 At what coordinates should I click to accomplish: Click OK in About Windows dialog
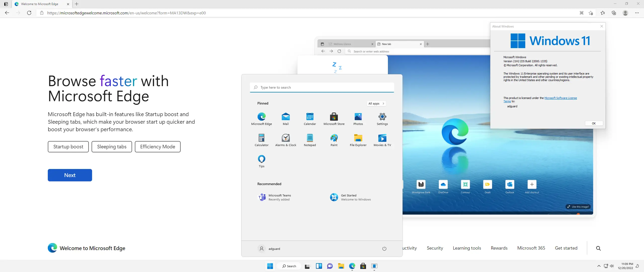594,123
